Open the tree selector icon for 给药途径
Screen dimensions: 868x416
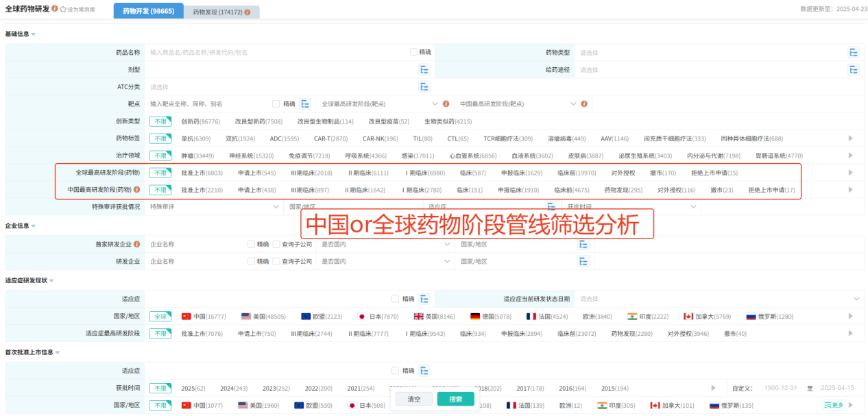click(x=853, y=69)
